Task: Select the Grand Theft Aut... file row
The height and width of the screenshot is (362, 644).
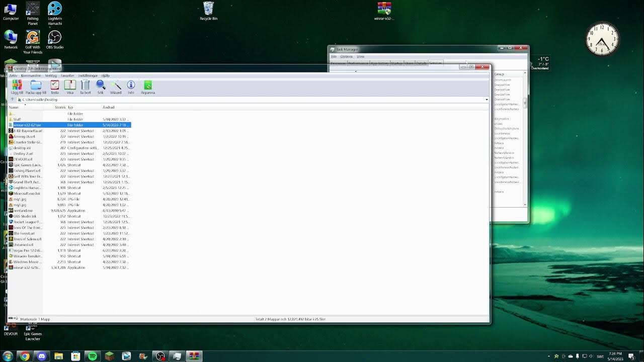Action: tap(69, 182)
